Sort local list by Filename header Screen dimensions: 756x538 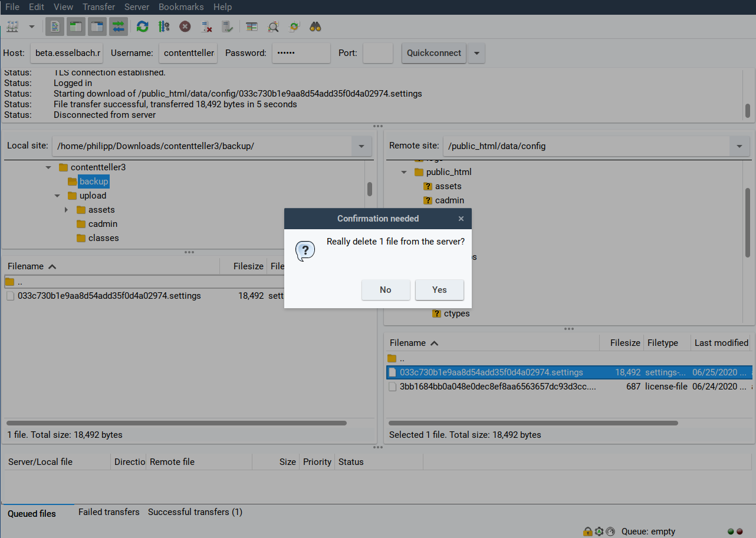pyautogui.click(x=111, y=266)
